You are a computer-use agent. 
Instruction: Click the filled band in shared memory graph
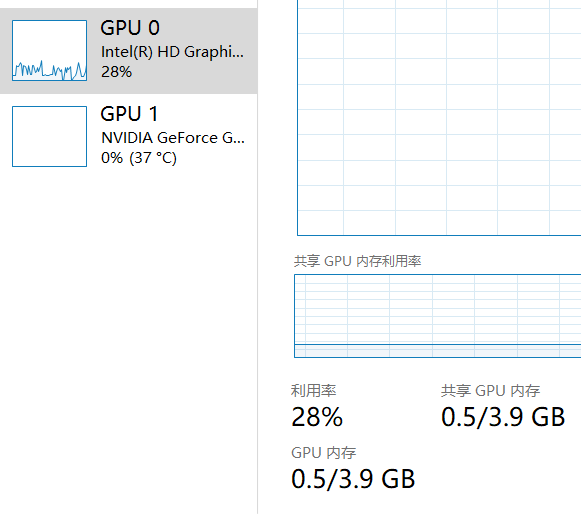[438, 351]
